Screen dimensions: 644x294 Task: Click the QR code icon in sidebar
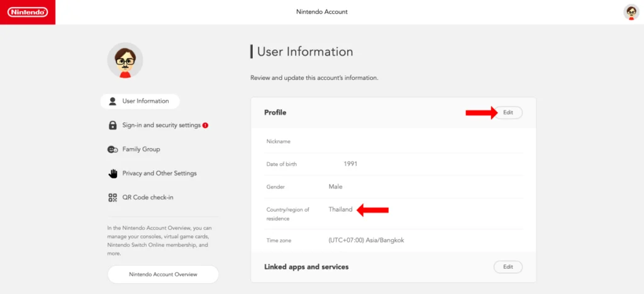pos(113,198)
